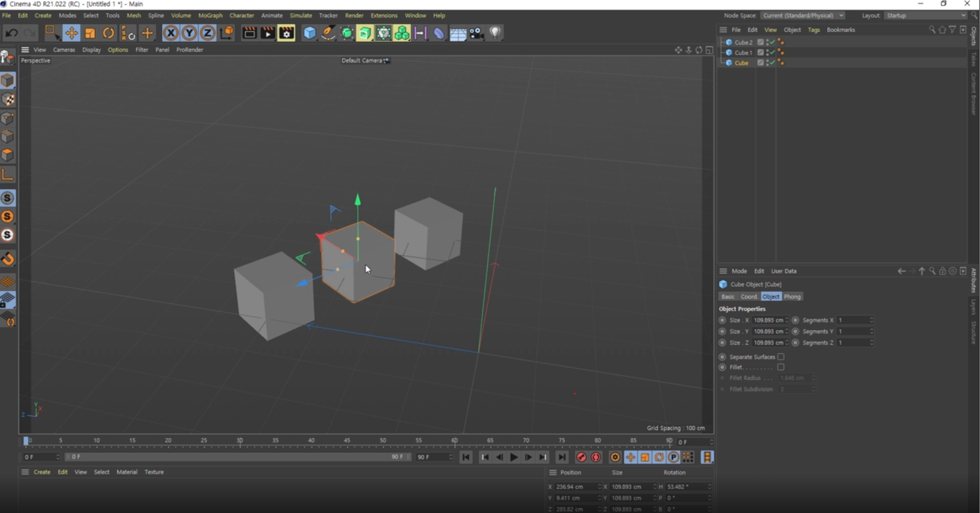Image resolution: width=980 pixels, height=513 pixels.
Task: Click the Undo arrow icon
Action: [x=12, y=33]
